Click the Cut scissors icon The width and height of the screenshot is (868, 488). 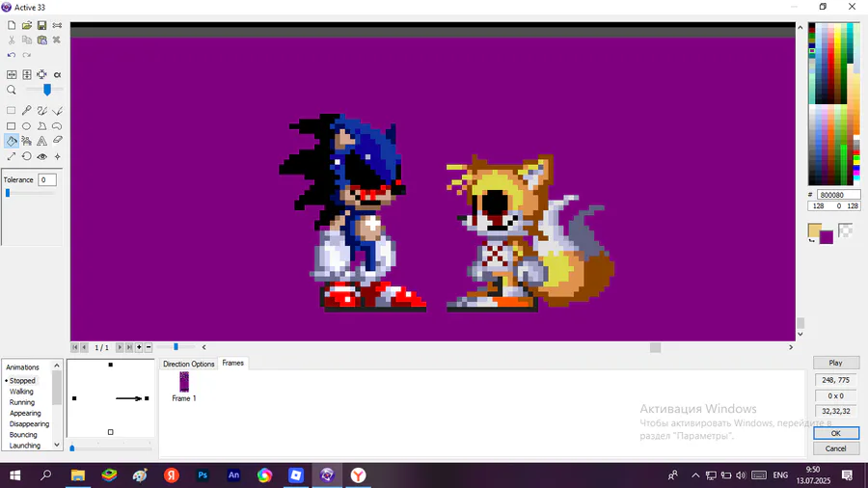[x=11, y=40]
